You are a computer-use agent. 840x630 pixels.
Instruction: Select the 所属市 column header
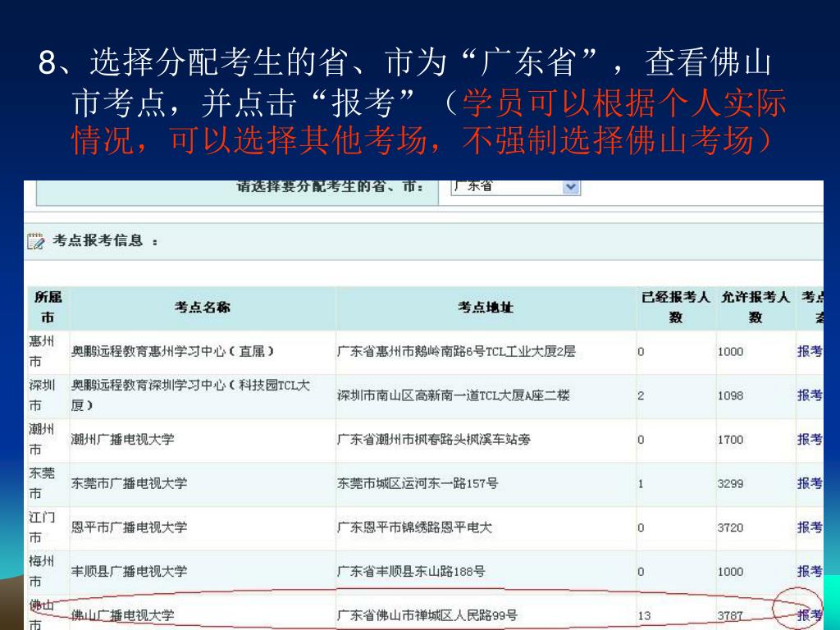click(x=48, y=307)
